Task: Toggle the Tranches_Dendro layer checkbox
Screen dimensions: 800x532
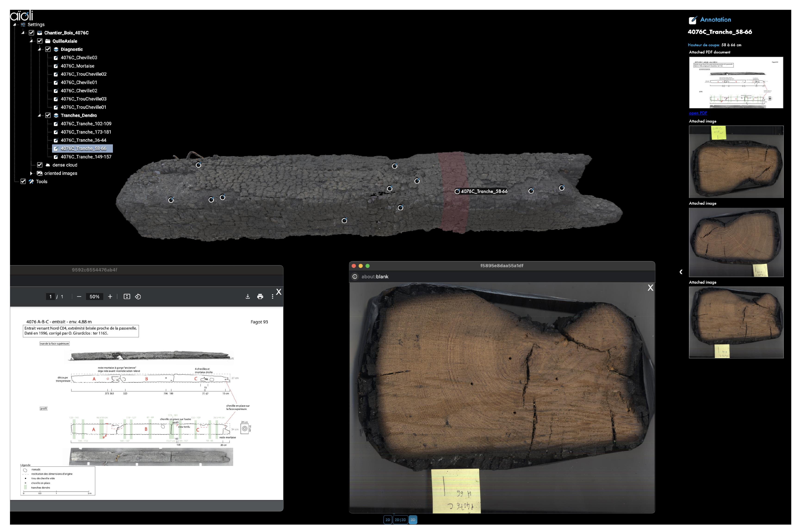Action: [x=48, y=115]
